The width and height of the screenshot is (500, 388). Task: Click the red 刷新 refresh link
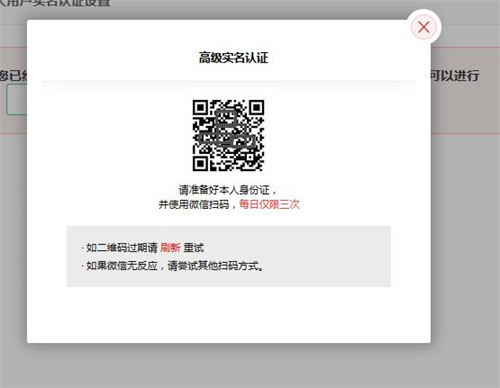click(x=170, y=248)
